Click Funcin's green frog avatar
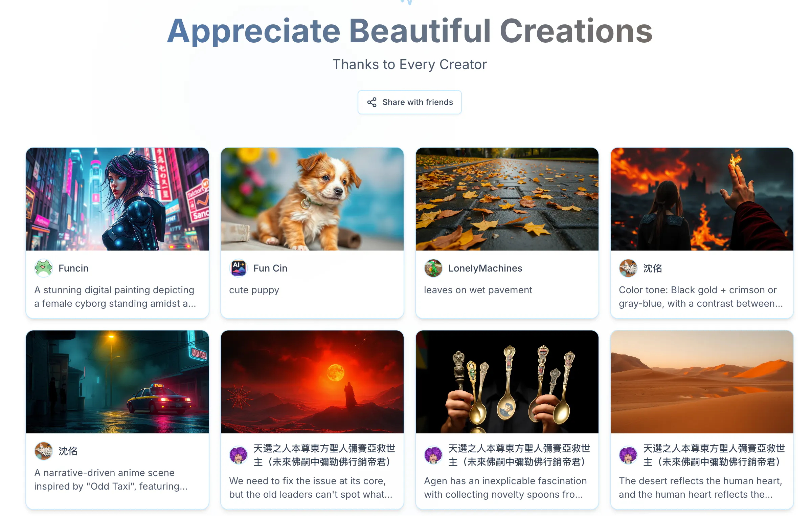Viewport: 812px width, 516px height. coord(44,268)
